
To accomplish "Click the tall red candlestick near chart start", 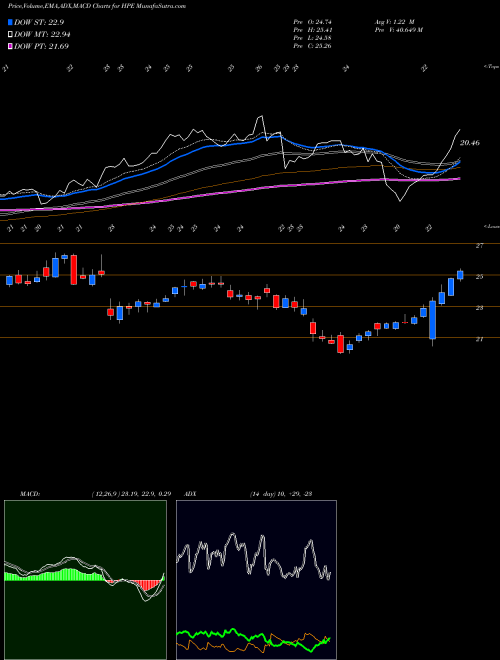I will 74,269.
